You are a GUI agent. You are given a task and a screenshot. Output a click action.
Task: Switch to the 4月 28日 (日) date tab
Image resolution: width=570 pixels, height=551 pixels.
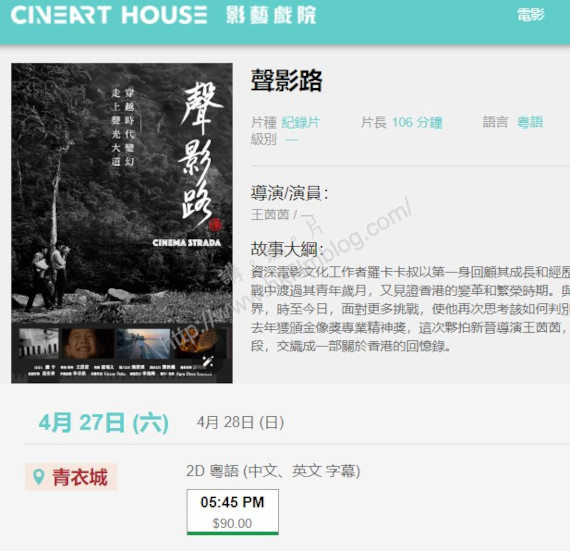coord(240,423)
